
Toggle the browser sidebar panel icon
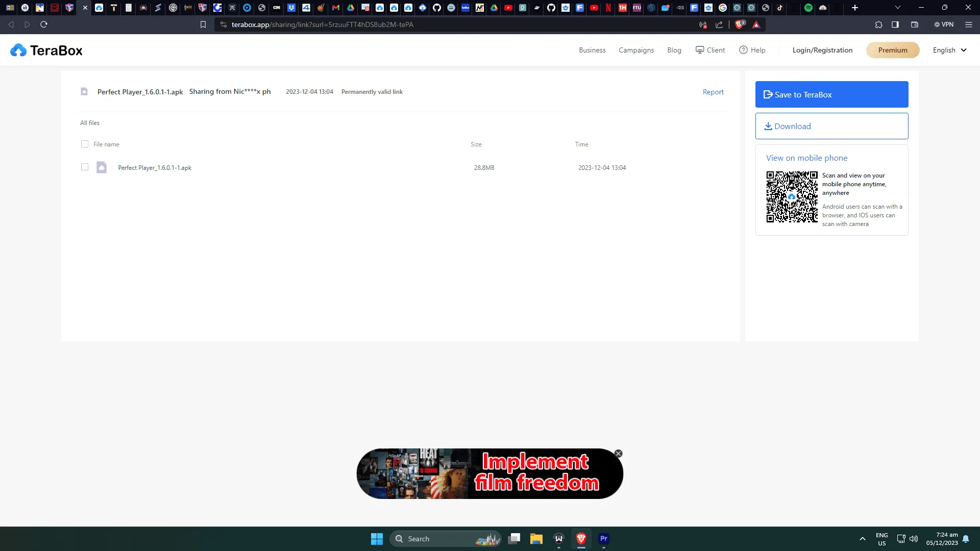[x=895, y=24]
